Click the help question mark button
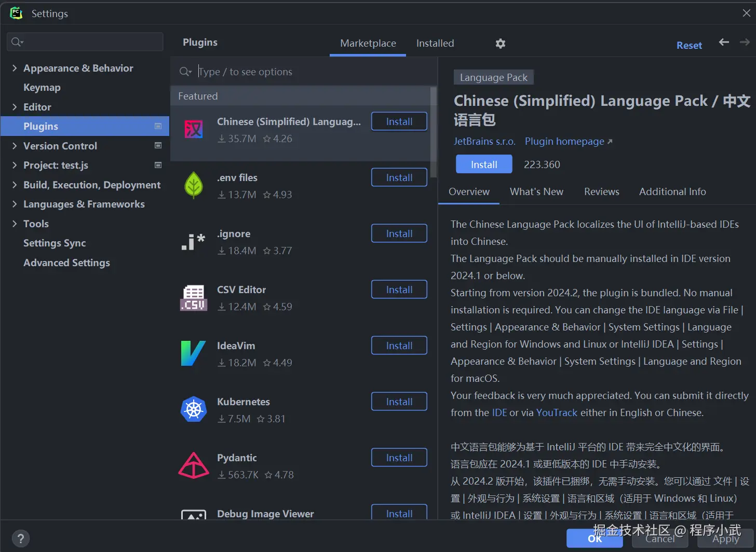 [x=20, y=539]
